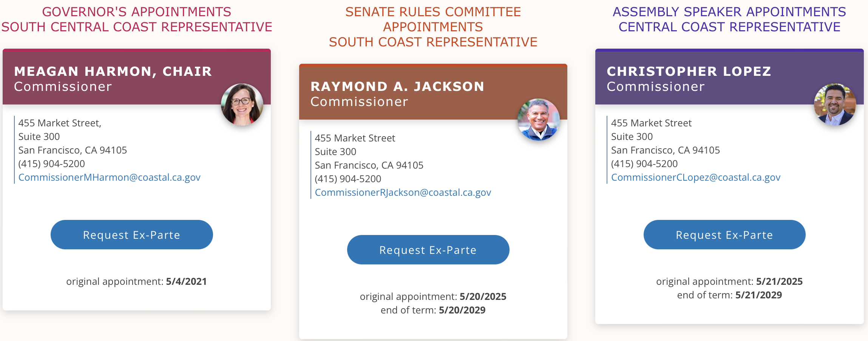Click the CommissionerCLopez@coastal.ca.gov link
Viewport: 868px width, 341px height.
pyautogui.click(x=695, y=177)
